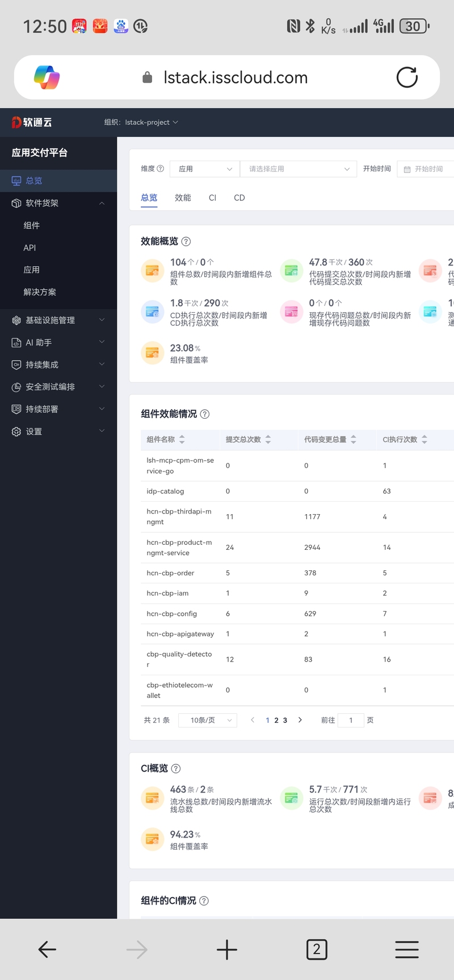
Task: Open the 维度 应用 dropdown
Action: [x=205, y=169]
